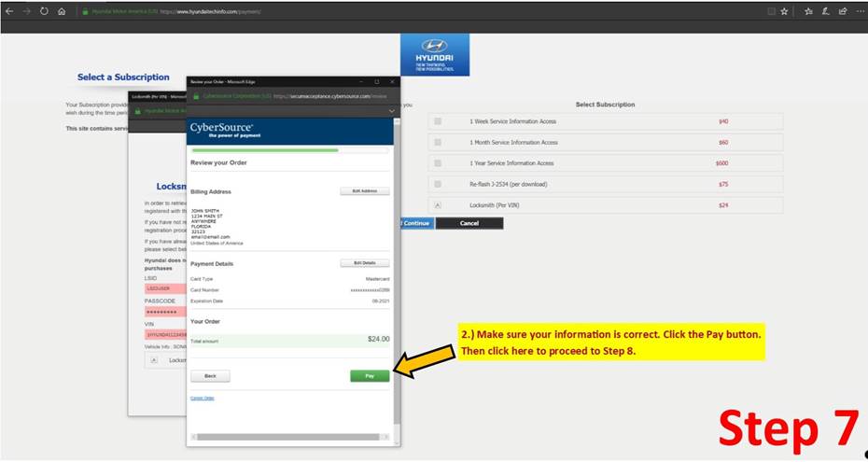This screenshot has height=462, width=868.
Task: Click the padlock next to hyundaitechinfo.com address
Action: tap(85, 11)
